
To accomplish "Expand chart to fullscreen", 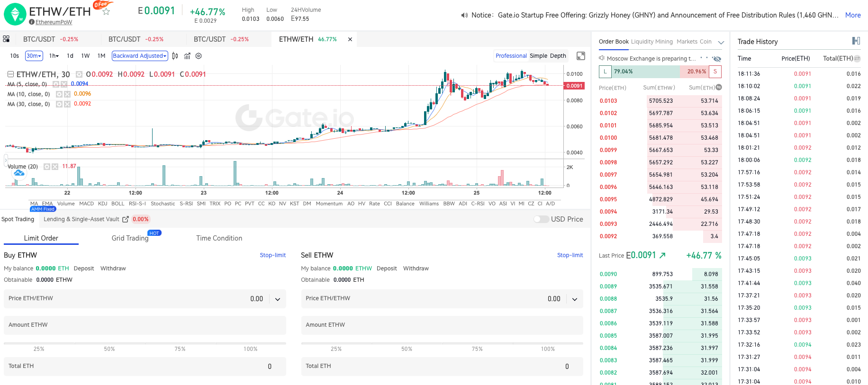I will (580, 56).
